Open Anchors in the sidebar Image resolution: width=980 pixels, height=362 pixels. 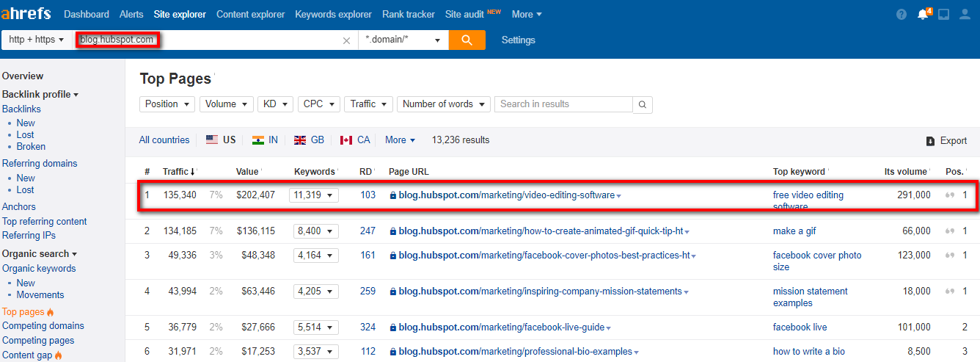(x=19, y=206)
